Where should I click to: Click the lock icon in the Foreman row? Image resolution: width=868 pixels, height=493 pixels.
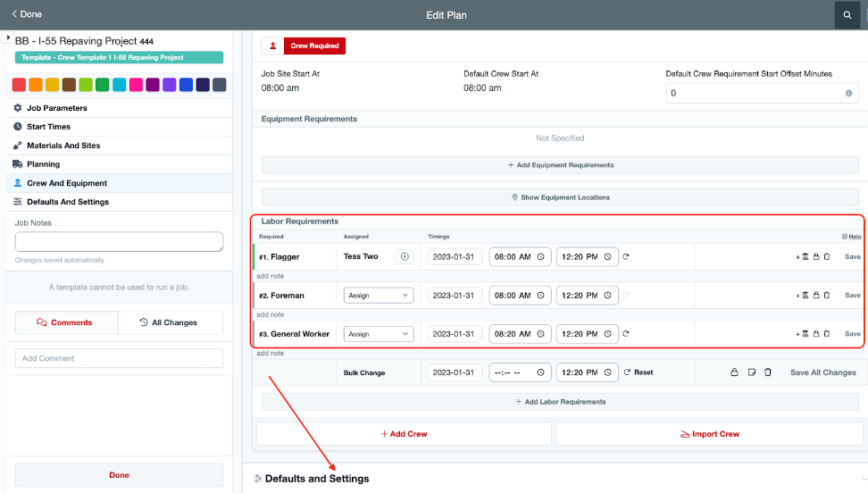(x=816, y=296)
